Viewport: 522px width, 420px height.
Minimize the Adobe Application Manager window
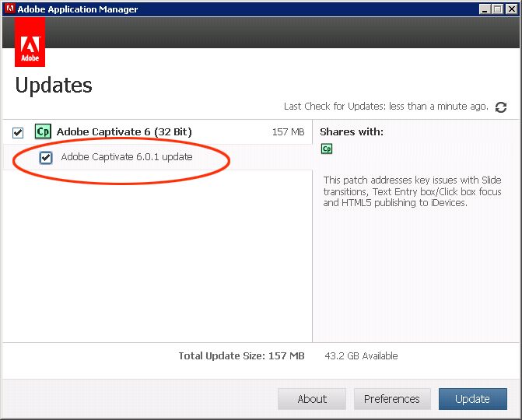485,9
